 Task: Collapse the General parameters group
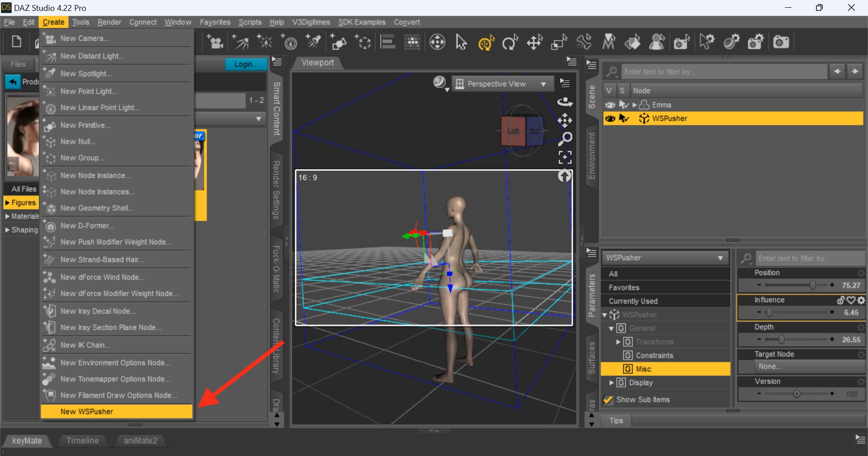tap(612, 328)
